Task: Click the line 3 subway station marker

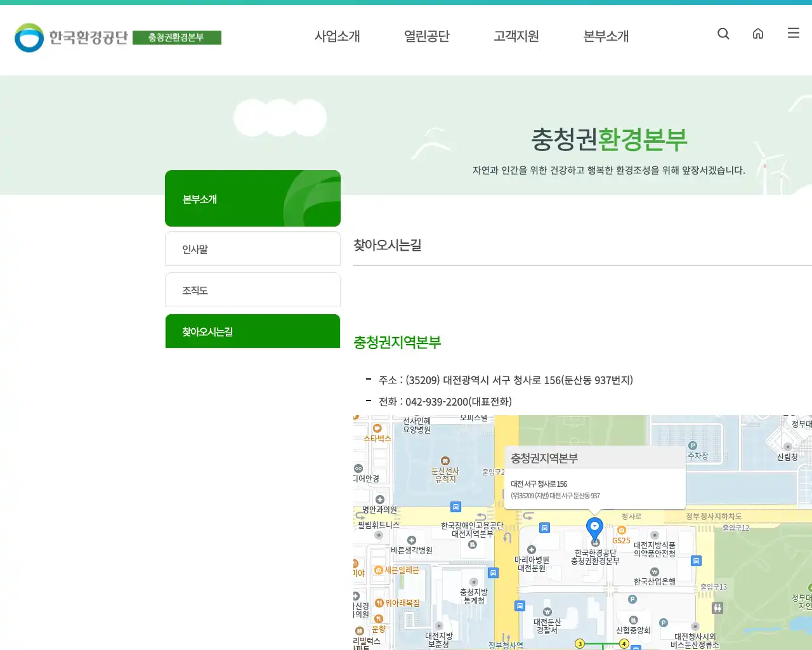Action: (x=580, y=643)
